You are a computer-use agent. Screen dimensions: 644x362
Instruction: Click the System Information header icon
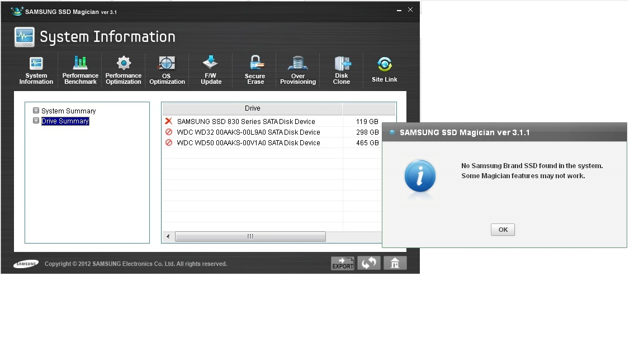[x=24, y=37]
